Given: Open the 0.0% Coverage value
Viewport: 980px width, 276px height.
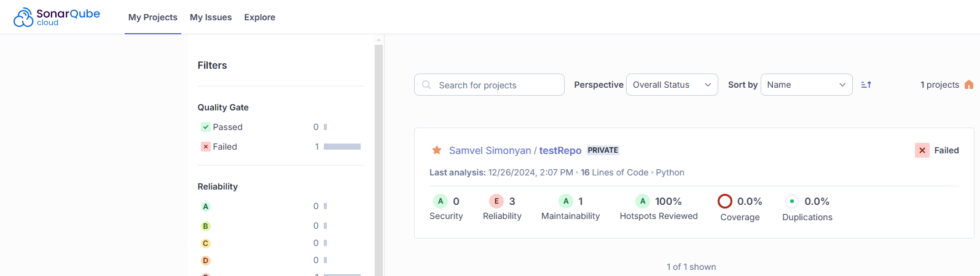Looking at the screenshot, I should click(x=750, y=201).
